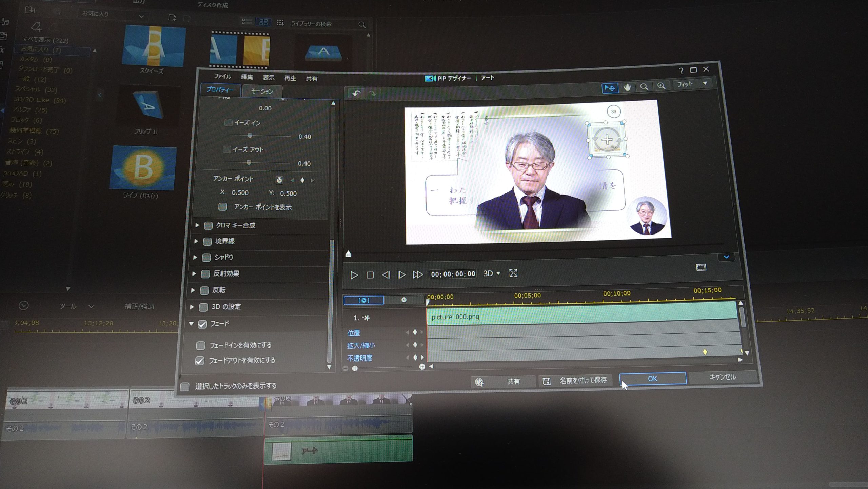868x489 pixels.
Task: Collapse the フェード section
Action: click(x=191, y=324)
